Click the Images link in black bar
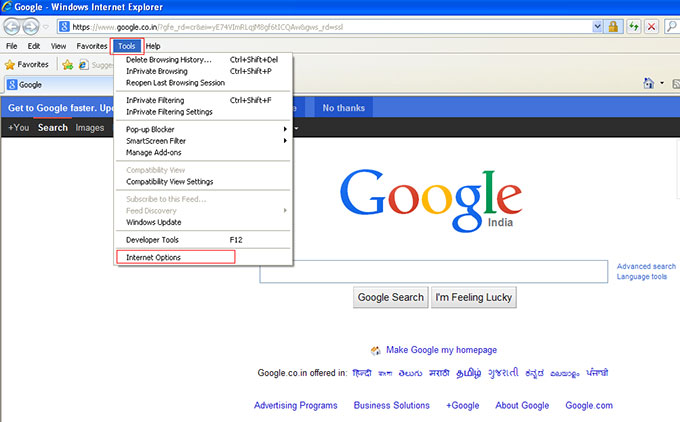This screenshot has height=422, width=680. 90,128
